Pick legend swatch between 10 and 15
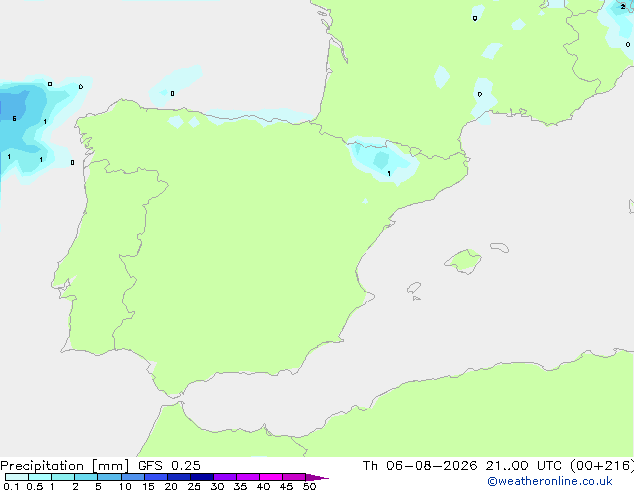The image size is (634, 490). 132,477
